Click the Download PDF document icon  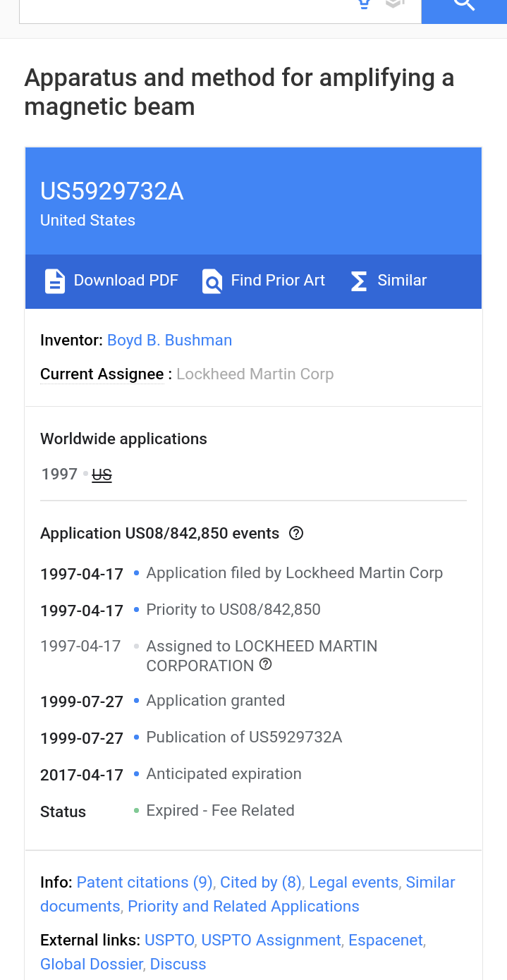tap(55, 281)
